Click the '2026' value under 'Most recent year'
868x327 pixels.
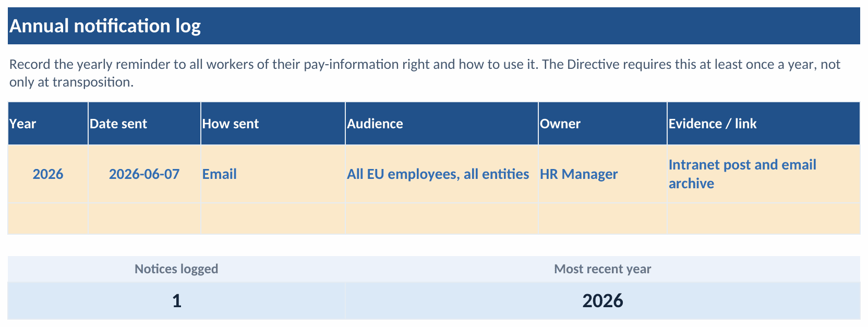pos(602,301)
